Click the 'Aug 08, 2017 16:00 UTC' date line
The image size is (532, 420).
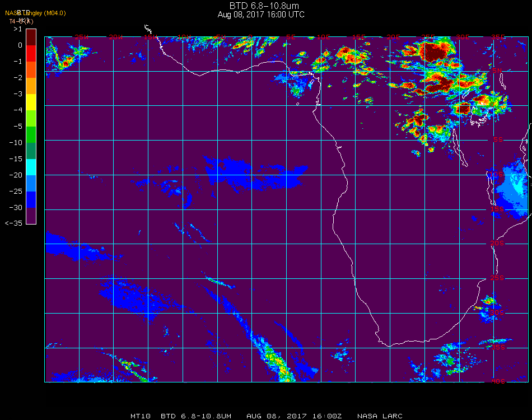(x=261, y=15)
